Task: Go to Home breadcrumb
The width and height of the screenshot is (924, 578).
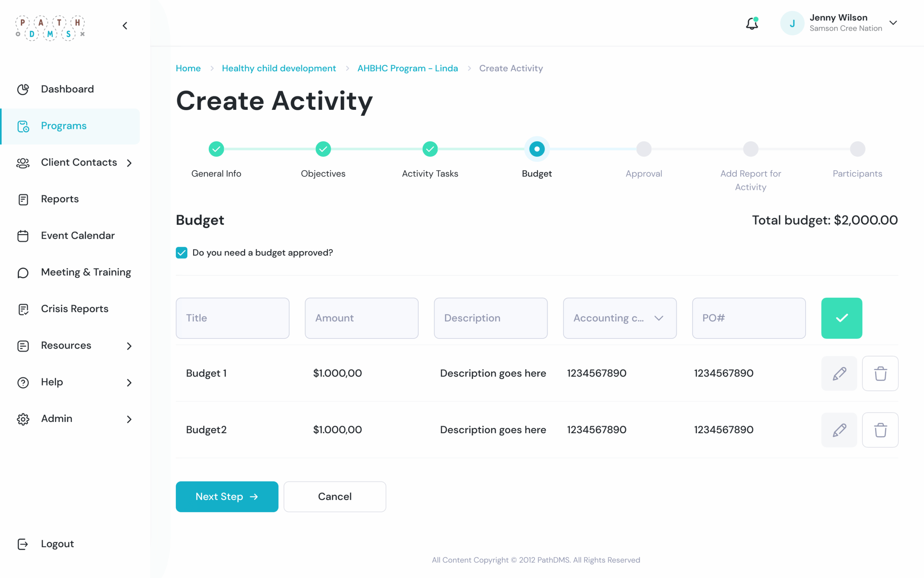Action: 188,68
